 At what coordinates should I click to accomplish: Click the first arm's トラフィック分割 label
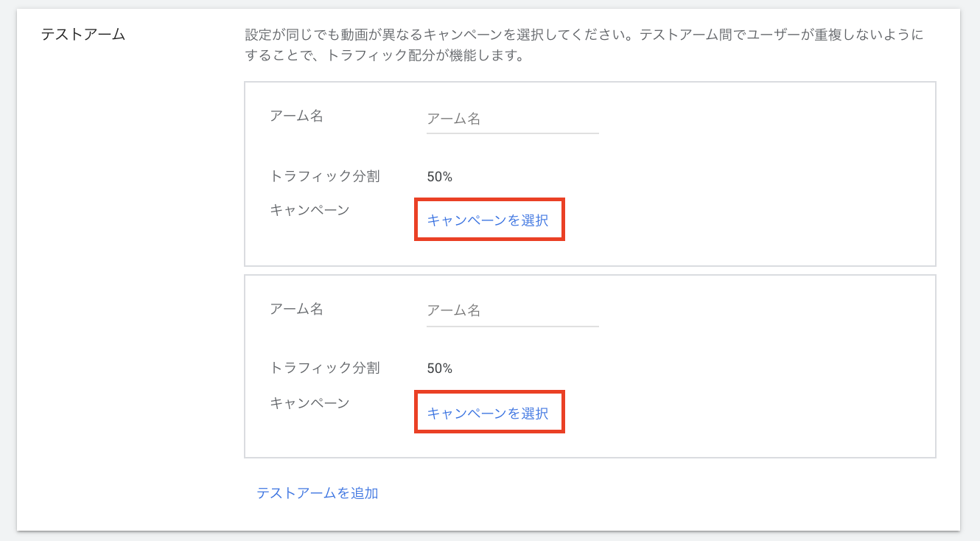point(325,176)
